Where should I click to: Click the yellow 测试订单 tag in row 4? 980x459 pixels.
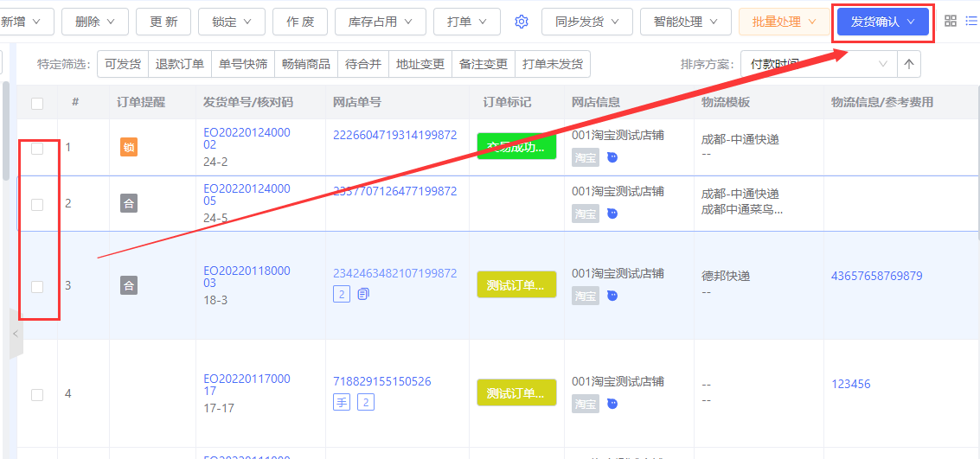coord(516,392)
